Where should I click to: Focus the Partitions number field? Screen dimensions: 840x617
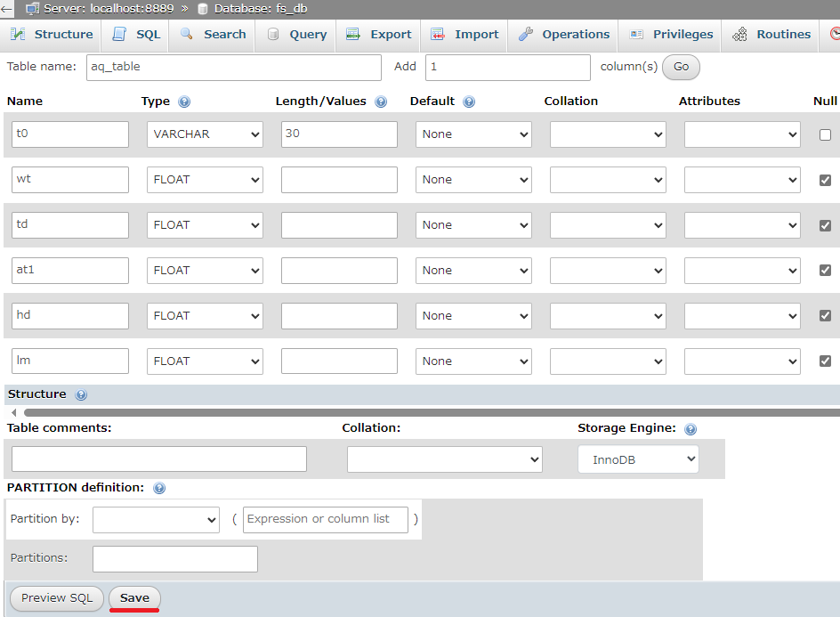pos(175,559)
